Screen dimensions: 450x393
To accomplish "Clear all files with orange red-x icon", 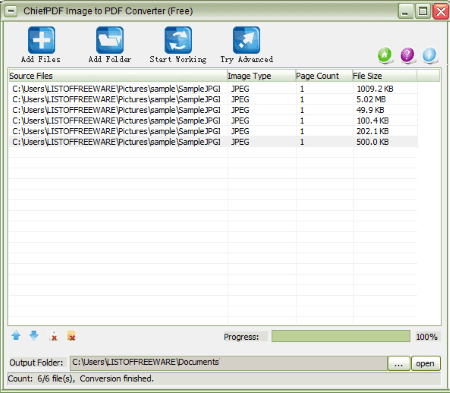I will click(x=71, y=336).
